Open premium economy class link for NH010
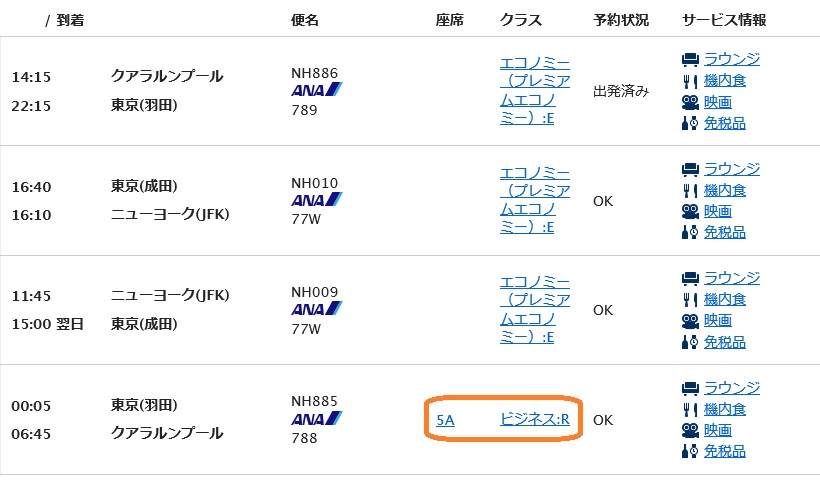The image size is (820, 481). point(535,200)
